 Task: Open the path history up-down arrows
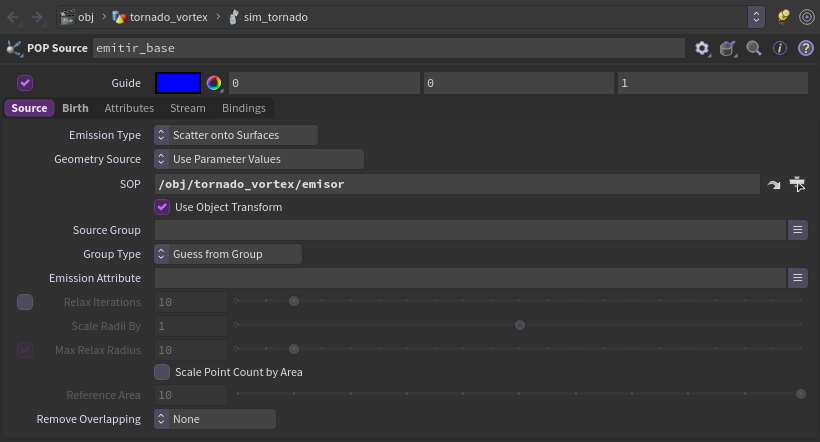tap(756, 17)
